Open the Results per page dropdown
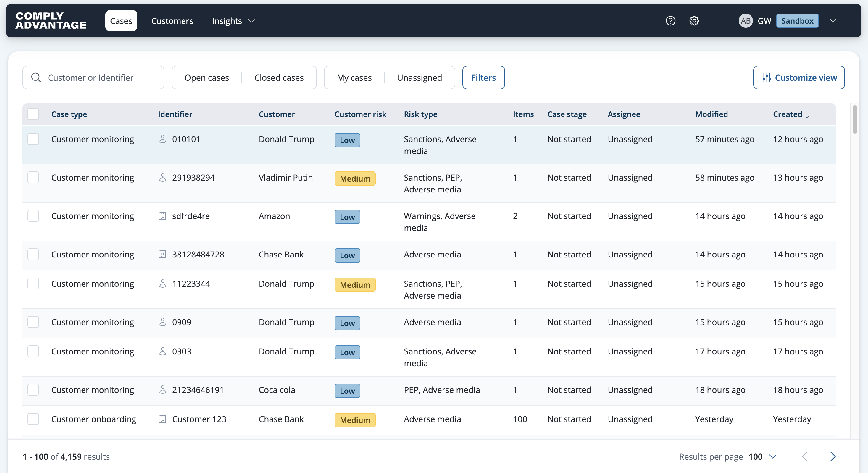Viewport: 868px width, 473px height. [762, 456]
